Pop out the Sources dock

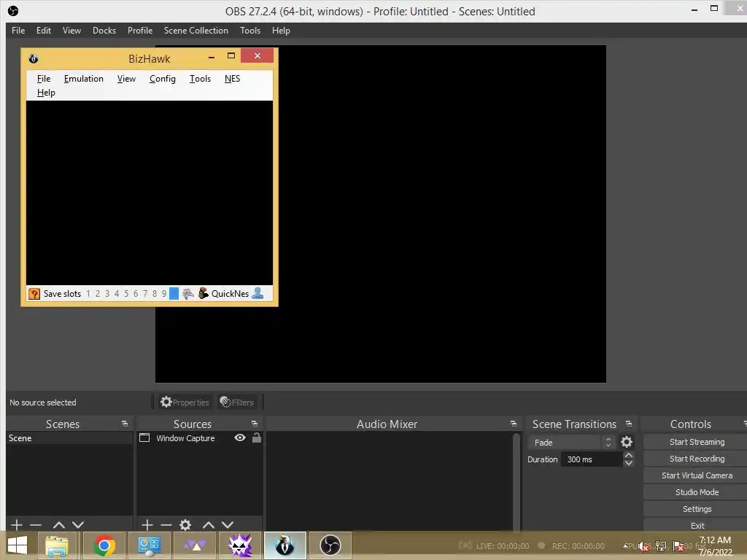tap(255, 424)
